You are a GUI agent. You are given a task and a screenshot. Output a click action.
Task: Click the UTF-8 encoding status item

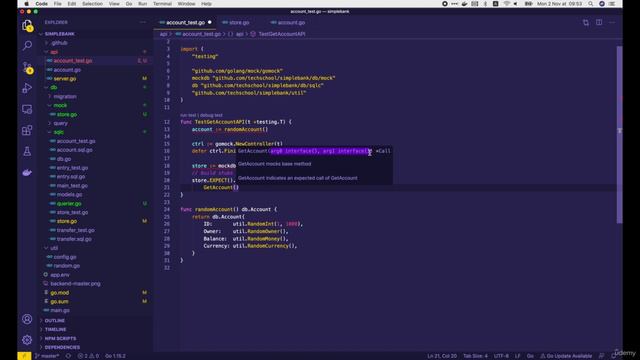pos(501,356)
